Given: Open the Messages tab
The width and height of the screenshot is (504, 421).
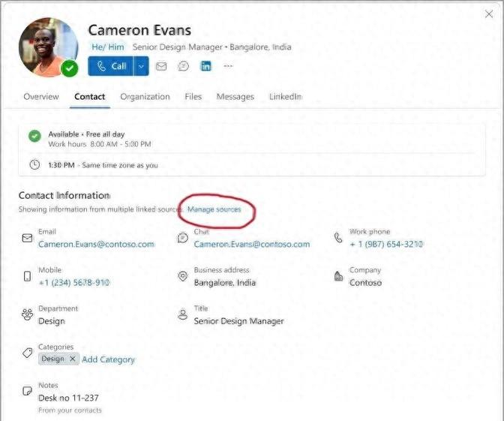Looking at the screenshot, I should pyautogui.click(x=235, y=97).
